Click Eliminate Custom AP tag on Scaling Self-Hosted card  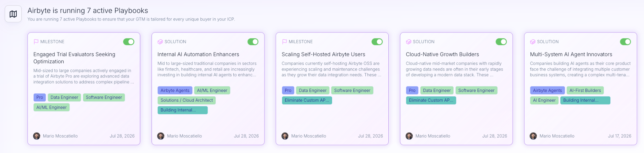coord(307,100)
